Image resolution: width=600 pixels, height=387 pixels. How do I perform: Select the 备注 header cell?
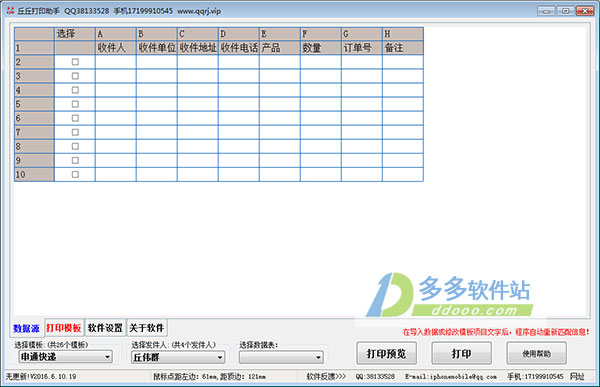[x=403, y=48]
